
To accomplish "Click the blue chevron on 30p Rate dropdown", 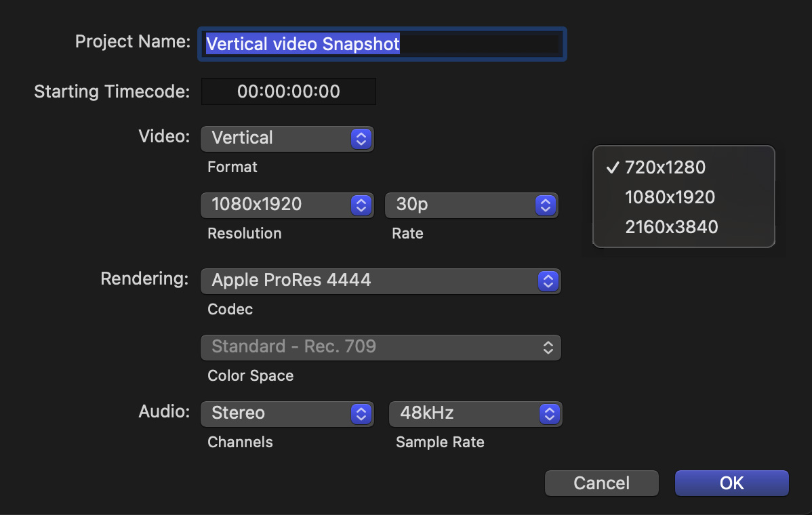I will pyautogui.click(x=545, y=205).
